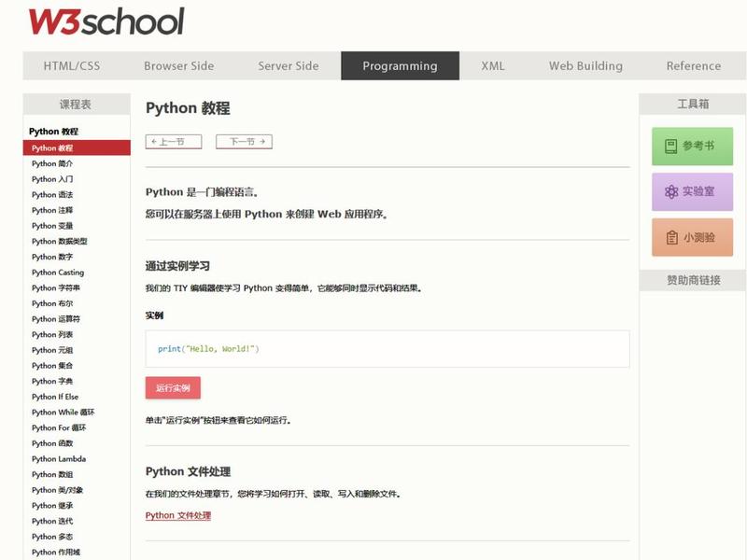Image resolution: width=747 pixels, height=560 pixels.
Task: Open Python 数字 in the sidebar
Action: coord(52,257)
